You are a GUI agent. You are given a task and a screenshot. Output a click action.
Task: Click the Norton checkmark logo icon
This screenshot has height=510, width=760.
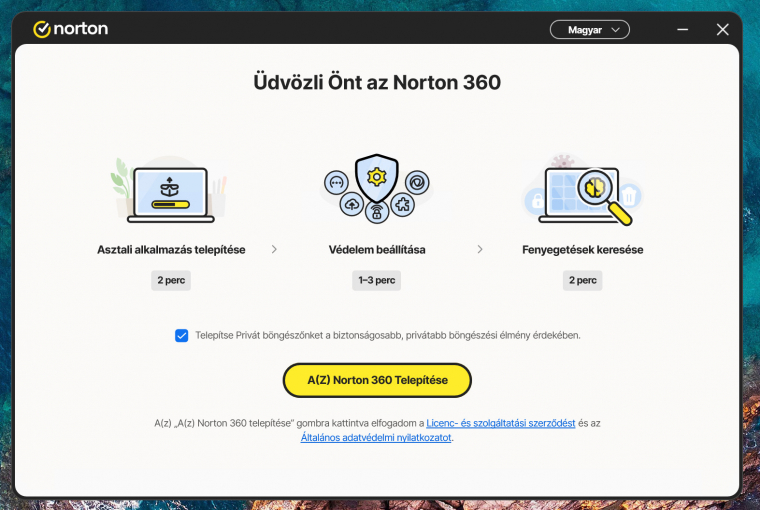pyautogui.click(x=41, y=29)
